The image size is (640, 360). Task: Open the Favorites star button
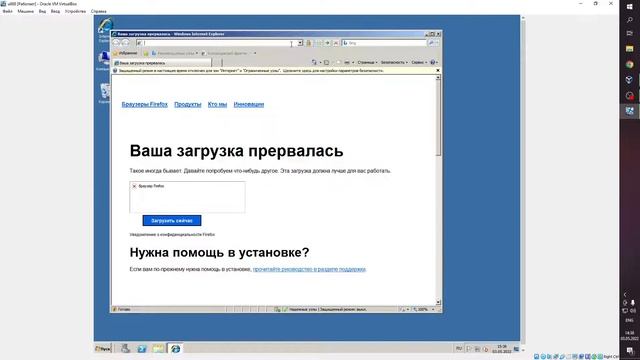pyautogui.click(x=116, y=53)
